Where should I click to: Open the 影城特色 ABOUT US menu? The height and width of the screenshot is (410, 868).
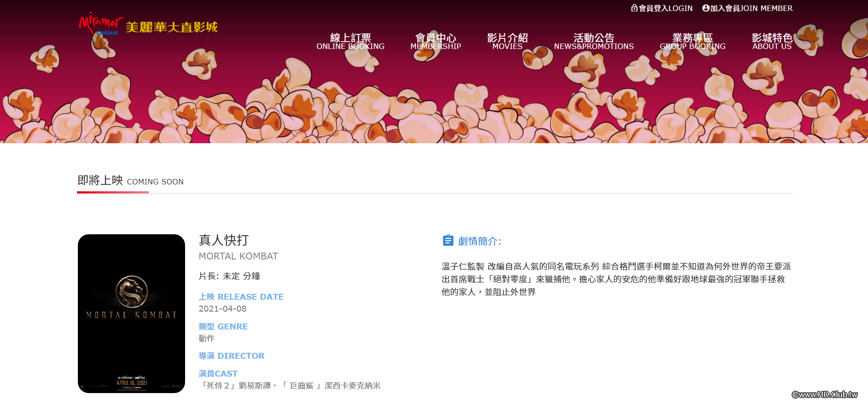772,41
